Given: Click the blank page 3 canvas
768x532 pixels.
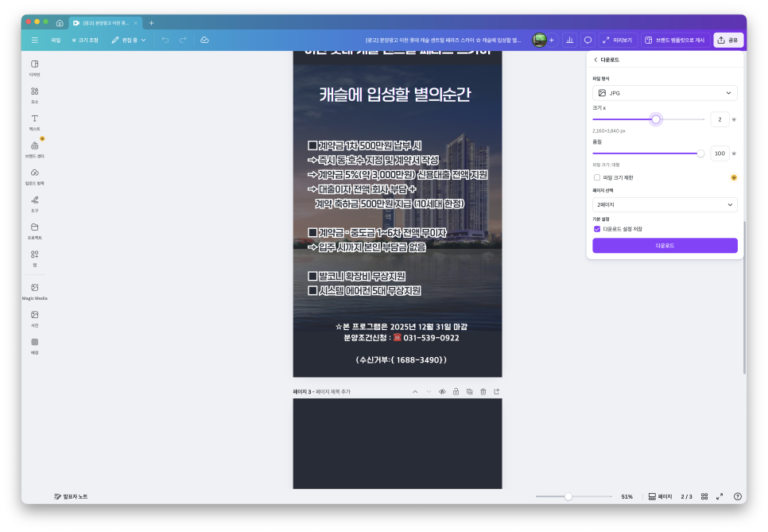Looking at the screenshot, I should coord(398,444).
